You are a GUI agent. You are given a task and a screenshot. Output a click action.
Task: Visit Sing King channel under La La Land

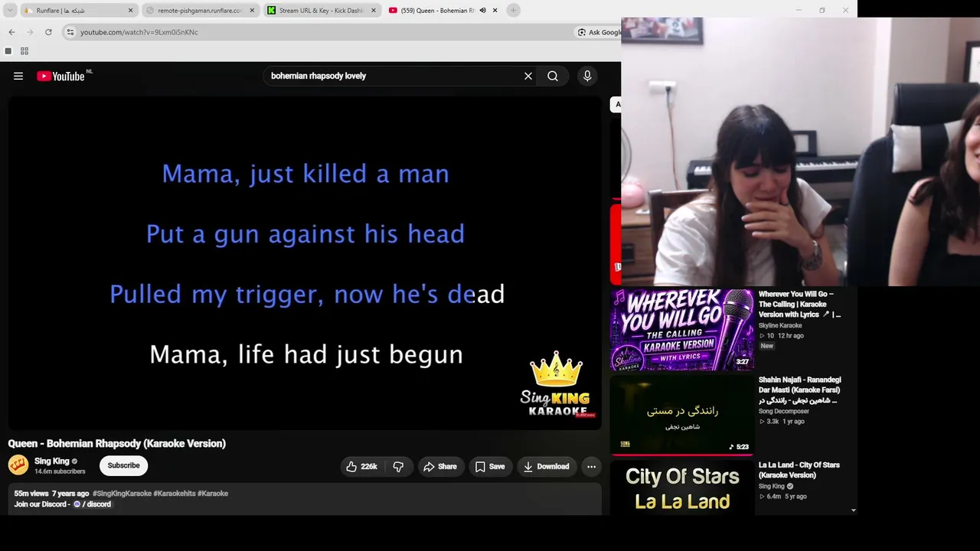772,486
